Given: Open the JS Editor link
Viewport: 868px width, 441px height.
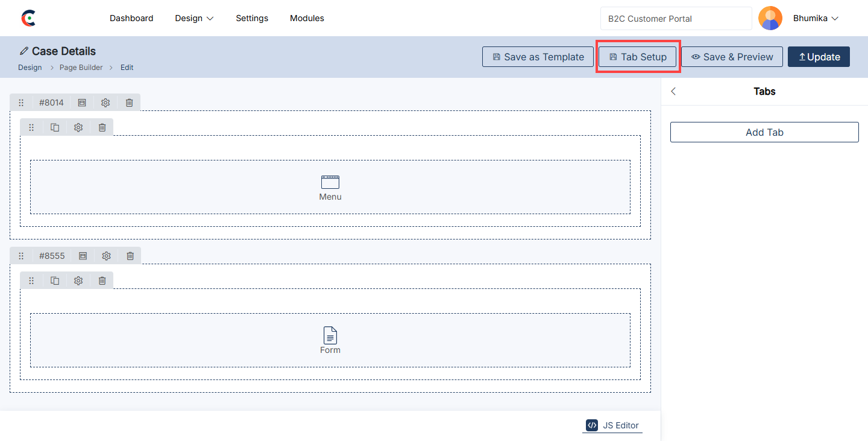Looking at the screenshot, I should coord(612,425).
